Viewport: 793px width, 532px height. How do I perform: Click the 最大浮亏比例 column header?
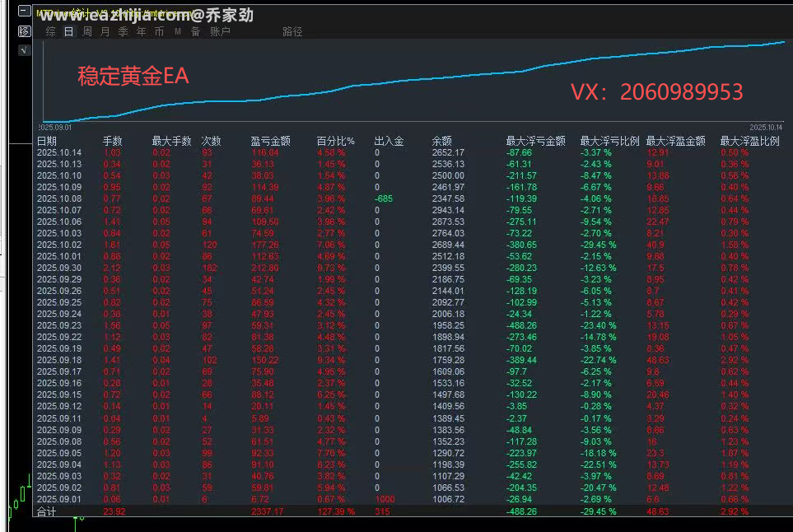pos(610,141)
